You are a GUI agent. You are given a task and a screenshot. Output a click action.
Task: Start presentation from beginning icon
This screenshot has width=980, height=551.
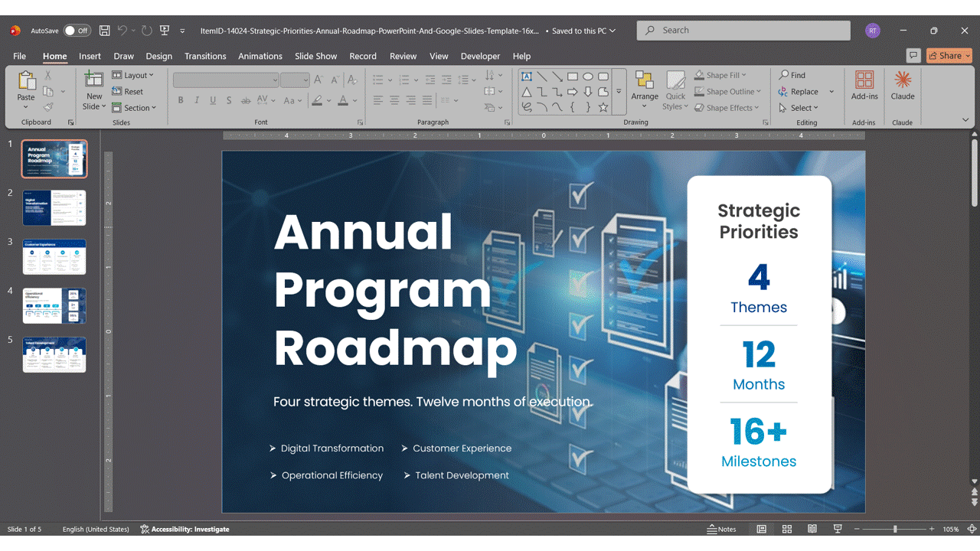(164, 31)
